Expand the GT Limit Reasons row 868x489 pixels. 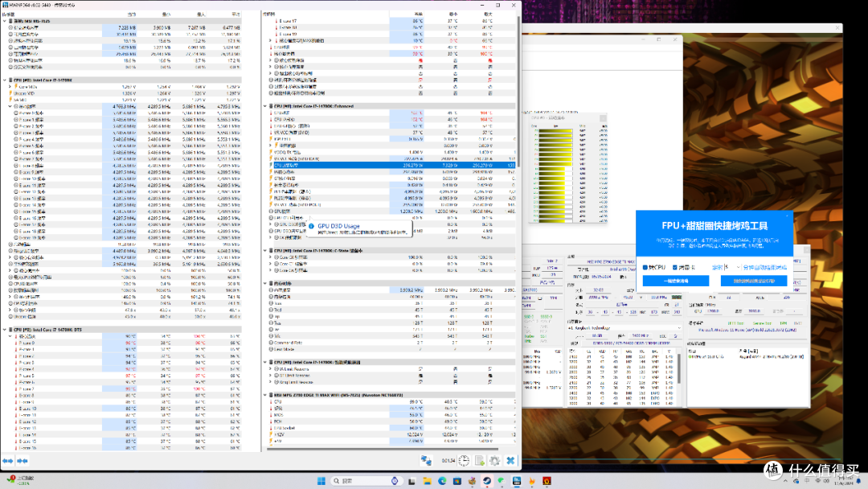271,376
